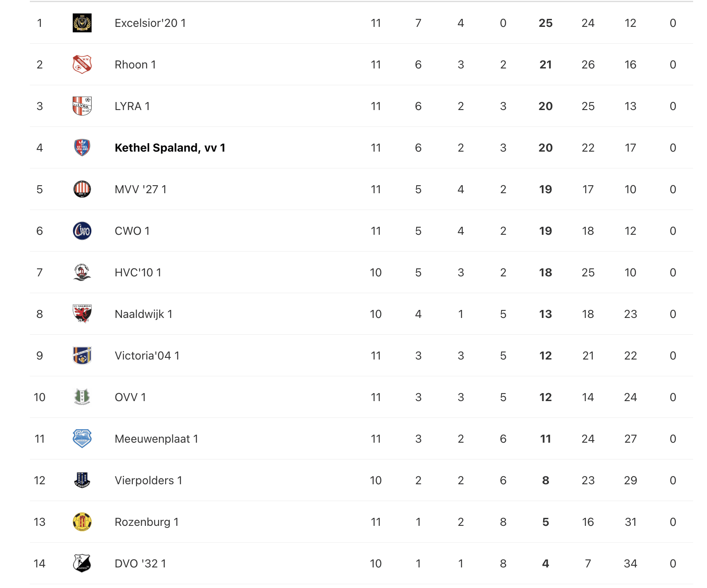Click the Excelsior'20 club crest

[x=82, y=23]
